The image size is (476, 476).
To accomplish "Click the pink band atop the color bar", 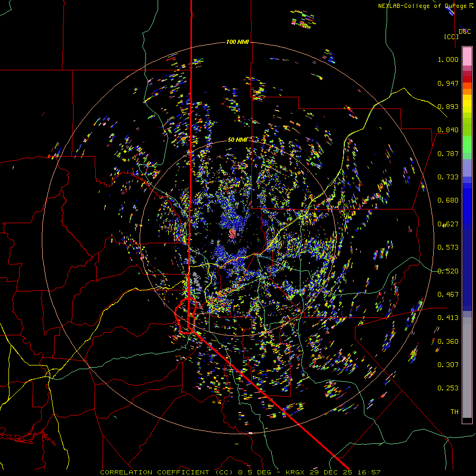I will pyautogui.click(x=467, y=57).
